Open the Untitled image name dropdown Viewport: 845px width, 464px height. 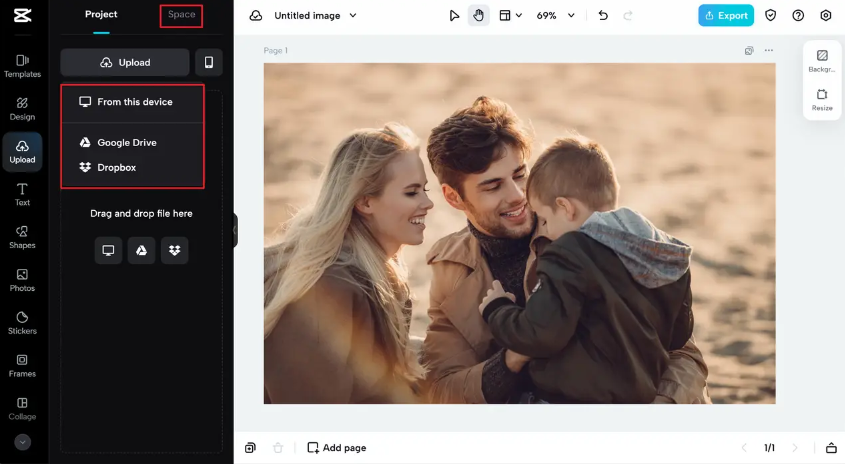pos(315,16)
